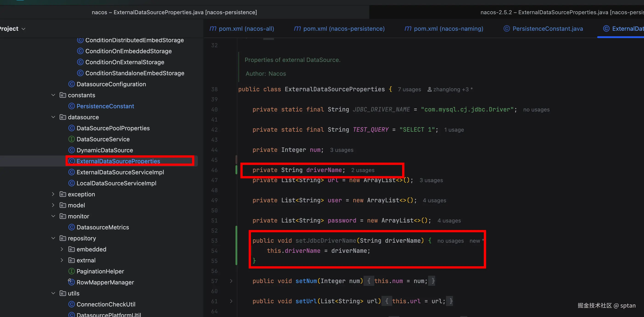Click the embedded folder icon
Image resolution: width=644 pixels, height=317 pixels.
(72, 249)
